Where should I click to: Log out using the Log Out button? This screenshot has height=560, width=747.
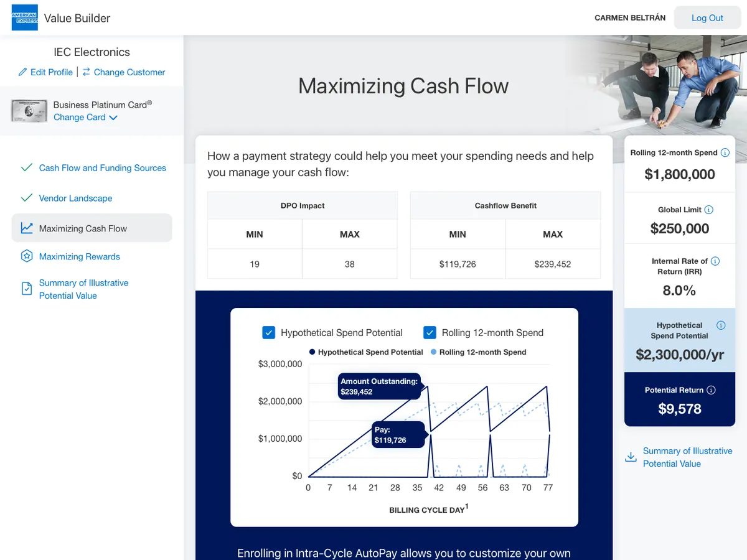tap(707, 17)
